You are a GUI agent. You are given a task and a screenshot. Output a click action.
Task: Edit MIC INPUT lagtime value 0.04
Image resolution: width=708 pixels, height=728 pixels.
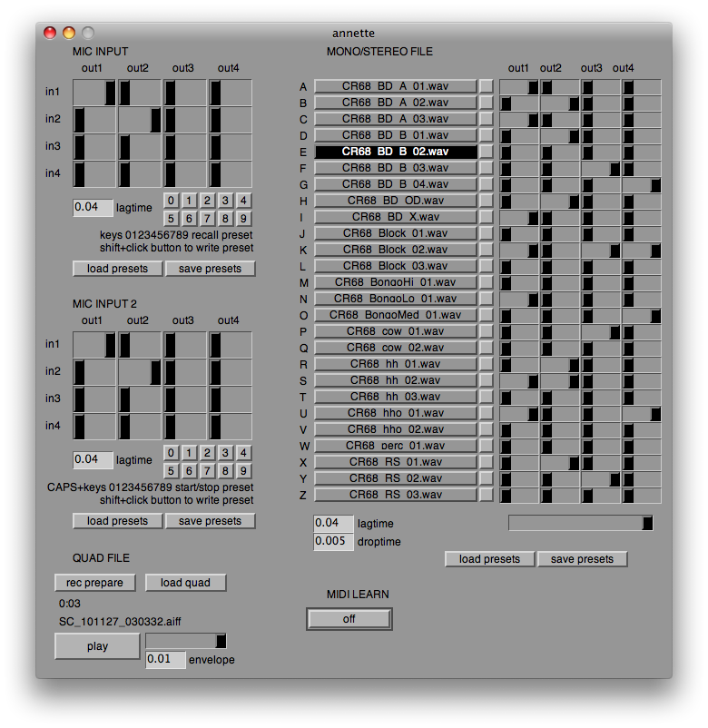coord(93,208)
